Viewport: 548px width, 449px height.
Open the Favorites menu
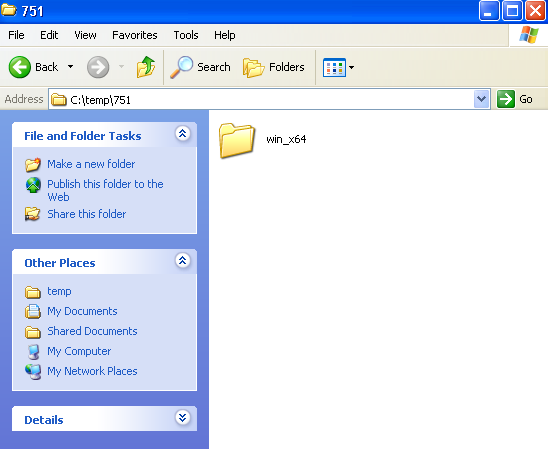pyautogui.click(x=135, y=35)
